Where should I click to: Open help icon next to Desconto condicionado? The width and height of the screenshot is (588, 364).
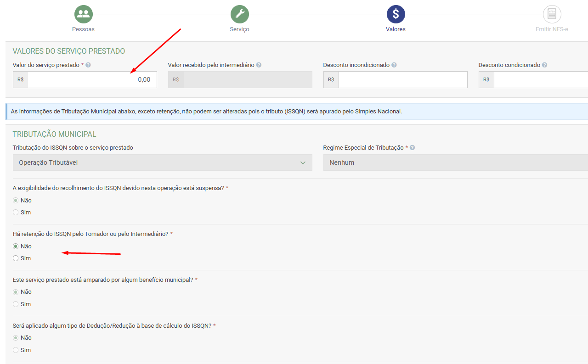click(544, 65)
